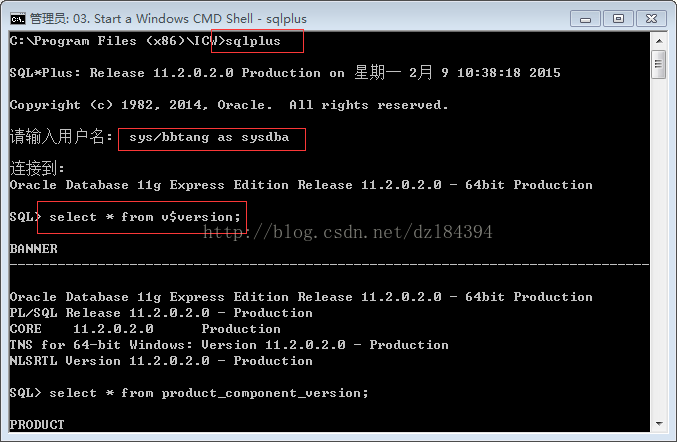Click the BANNER column header
Screen dimensions: 677x442
click(34, 249)
